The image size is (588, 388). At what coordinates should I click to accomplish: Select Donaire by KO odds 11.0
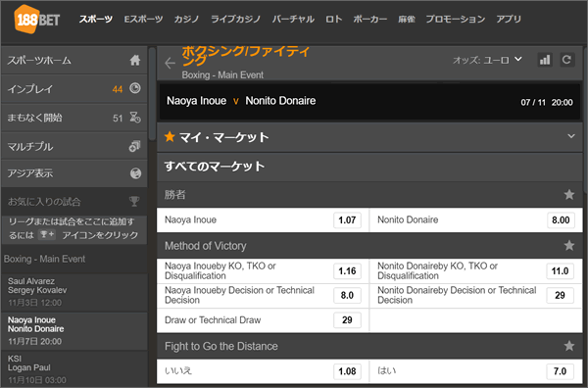[561, 271]
